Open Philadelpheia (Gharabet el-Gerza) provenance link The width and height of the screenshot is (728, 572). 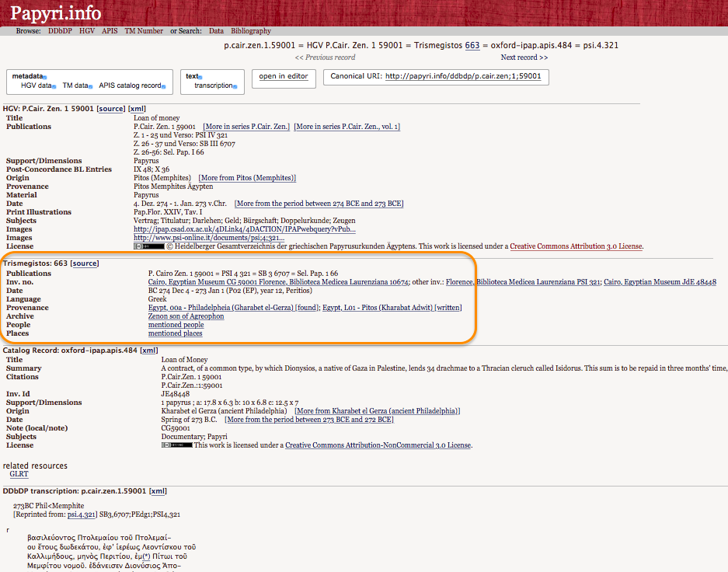[234, 308]
